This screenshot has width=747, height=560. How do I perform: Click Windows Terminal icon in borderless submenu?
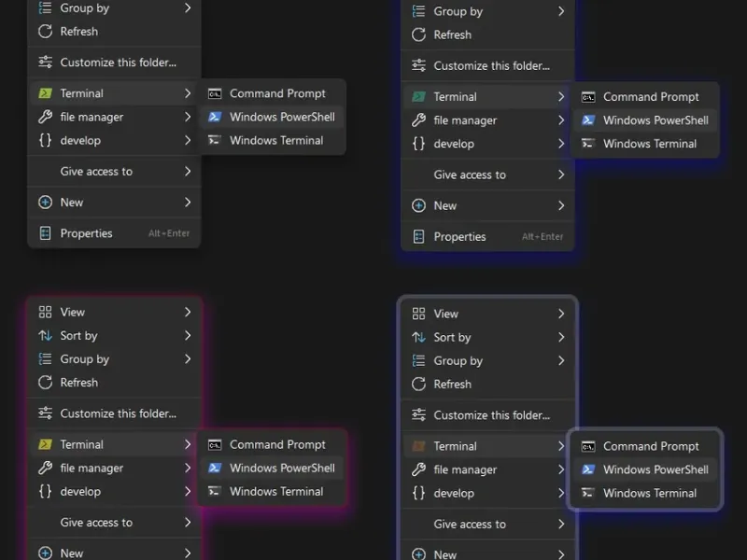(x=215, y=141)
